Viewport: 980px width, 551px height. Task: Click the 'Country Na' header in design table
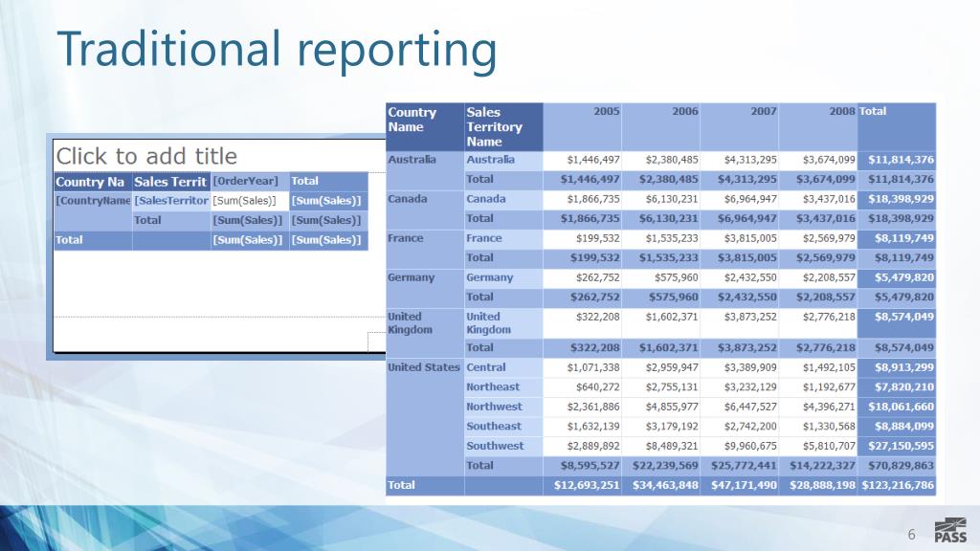click(x=93, y=181)
